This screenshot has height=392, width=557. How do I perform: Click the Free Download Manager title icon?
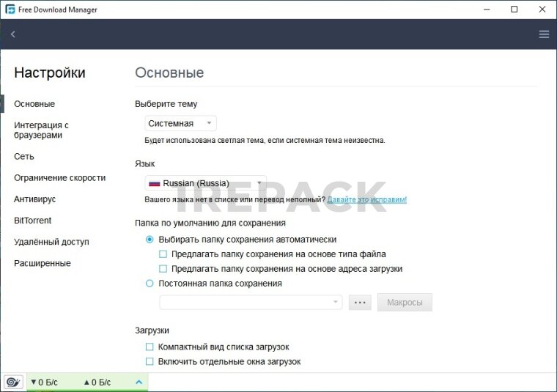[x=10, y=10]
